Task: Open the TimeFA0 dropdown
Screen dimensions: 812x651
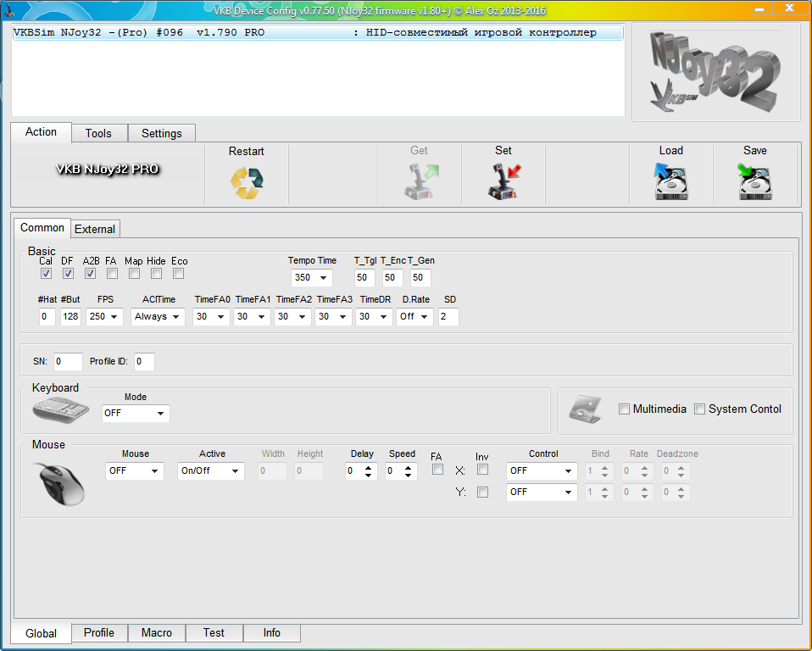Action: tap(211, 316)
